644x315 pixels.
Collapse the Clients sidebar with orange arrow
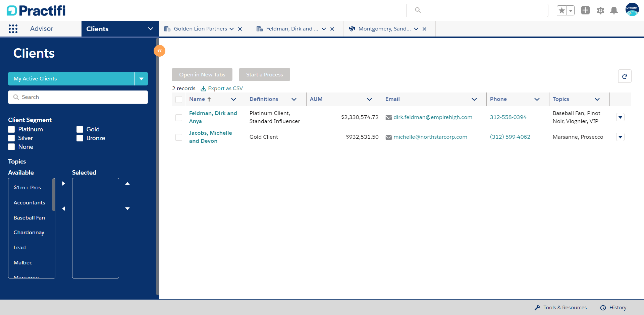click(x=160, y=51)
